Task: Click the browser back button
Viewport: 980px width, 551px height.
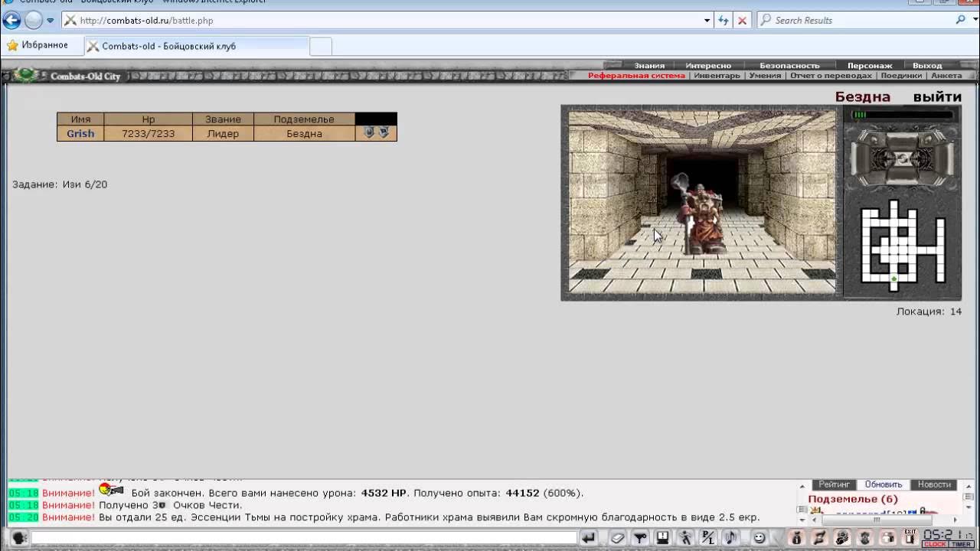Action: 11,21
